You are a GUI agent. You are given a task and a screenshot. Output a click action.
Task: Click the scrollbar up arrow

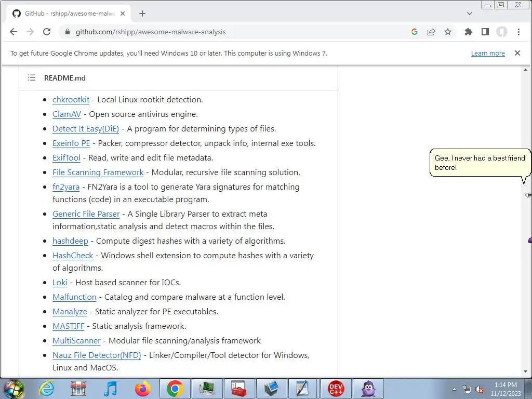point(526,70)
